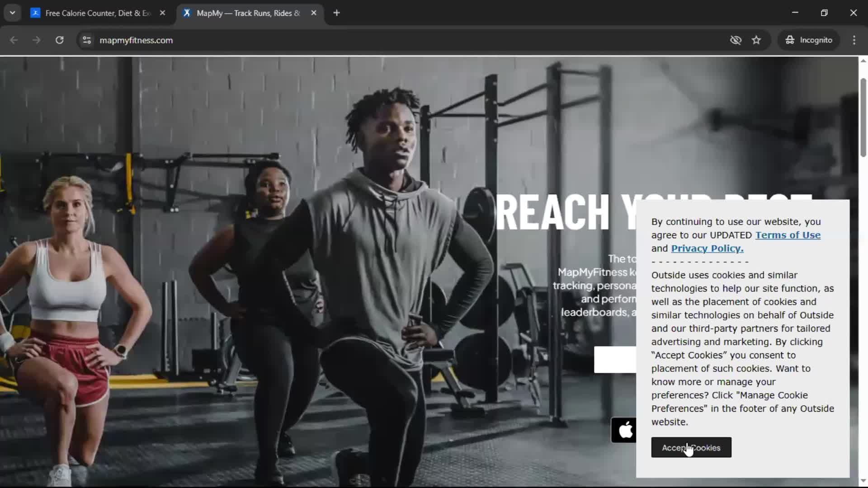Reload the current page

click(x=59, y=40)
